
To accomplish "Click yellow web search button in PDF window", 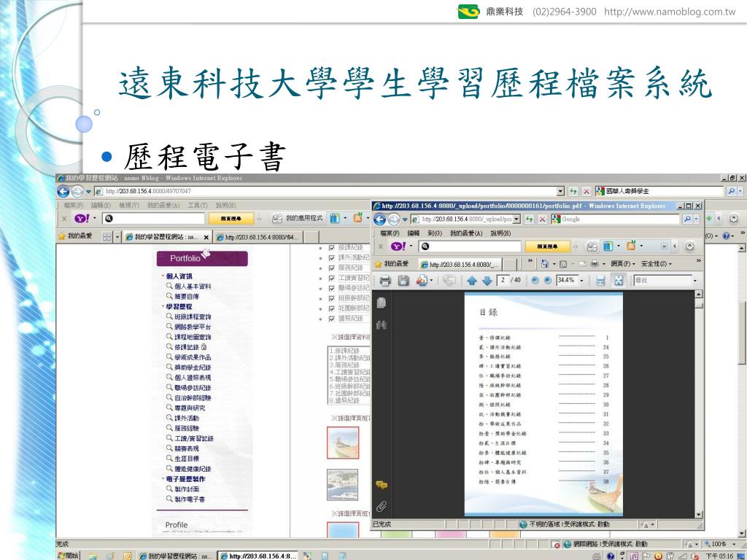I will click(x=547, y=246).
